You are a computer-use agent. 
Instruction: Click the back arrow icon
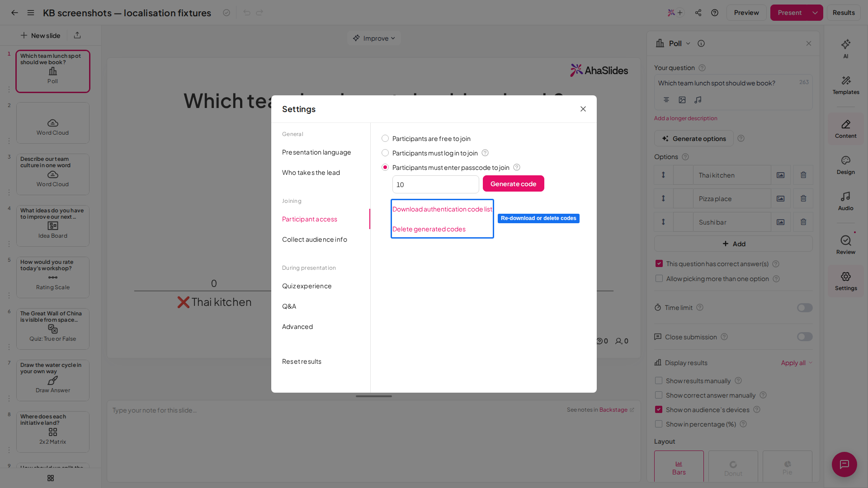pyautogui.click(x=14, y=13)
